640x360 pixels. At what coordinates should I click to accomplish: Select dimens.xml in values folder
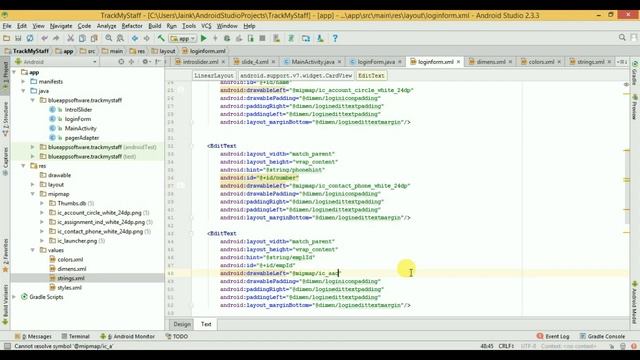(x=71, y=269)
